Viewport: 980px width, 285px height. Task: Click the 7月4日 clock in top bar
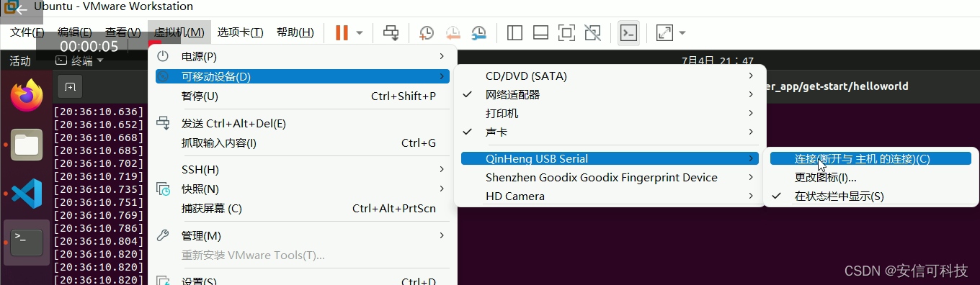(718, 61)
